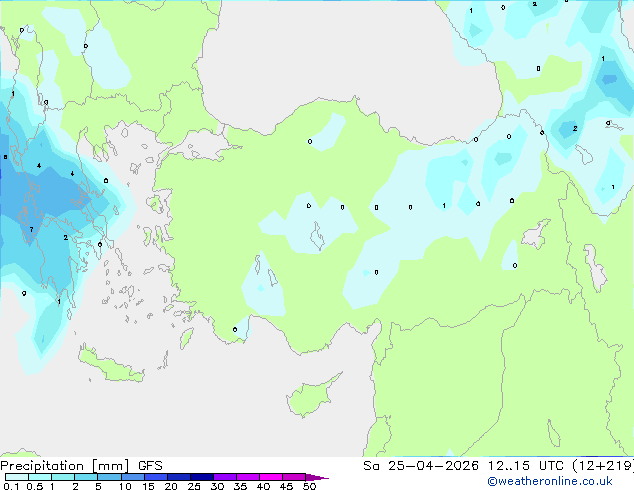Click the legend value '50'
634x490 pixels.
[x=309, y=486]
